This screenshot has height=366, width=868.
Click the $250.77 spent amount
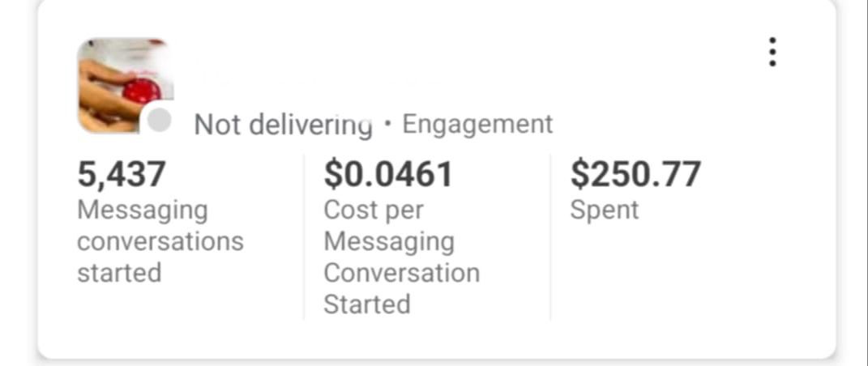tap(635, 174)
